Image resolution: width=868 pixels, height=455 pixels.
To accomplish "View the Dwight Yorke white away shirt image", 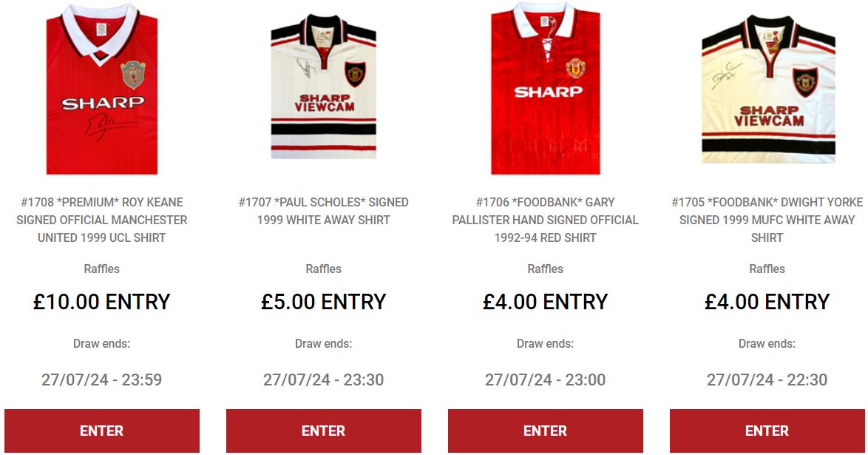I will pos(767,90).
